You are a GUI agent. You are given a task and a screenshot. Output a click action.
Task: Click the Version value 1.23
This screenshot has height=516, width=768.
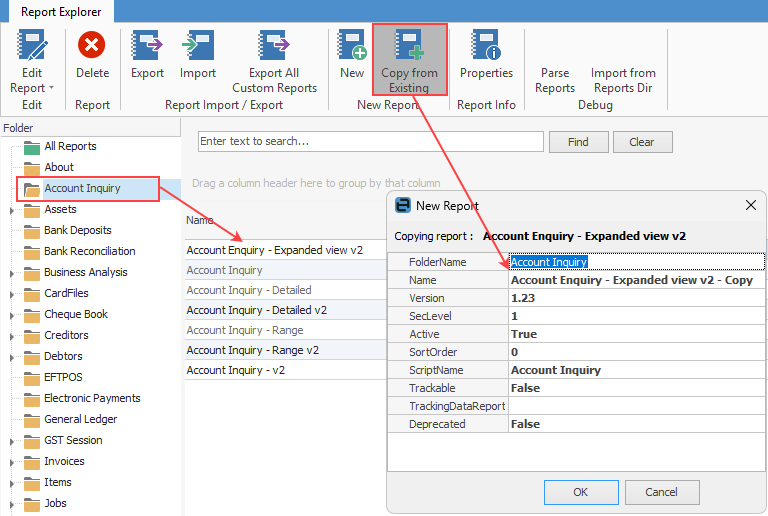(637, 298)
